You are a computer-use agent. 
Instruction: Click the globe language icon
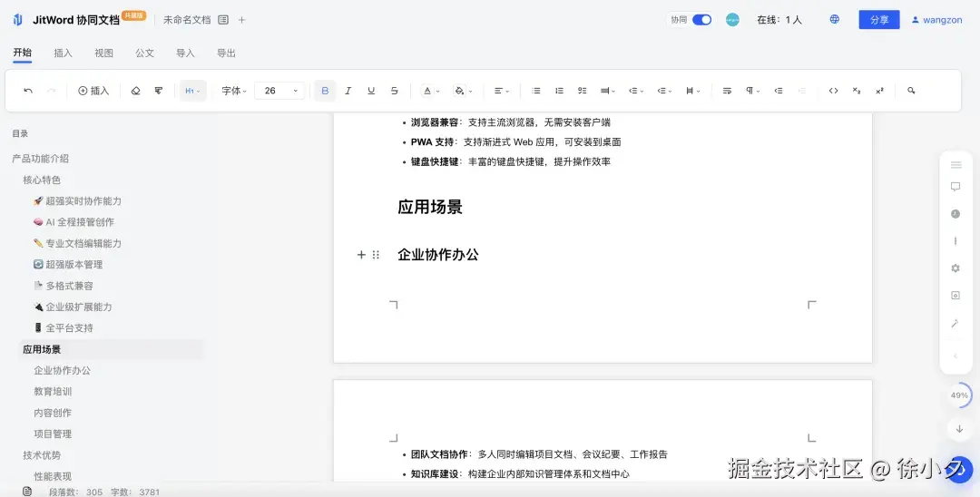835,19
